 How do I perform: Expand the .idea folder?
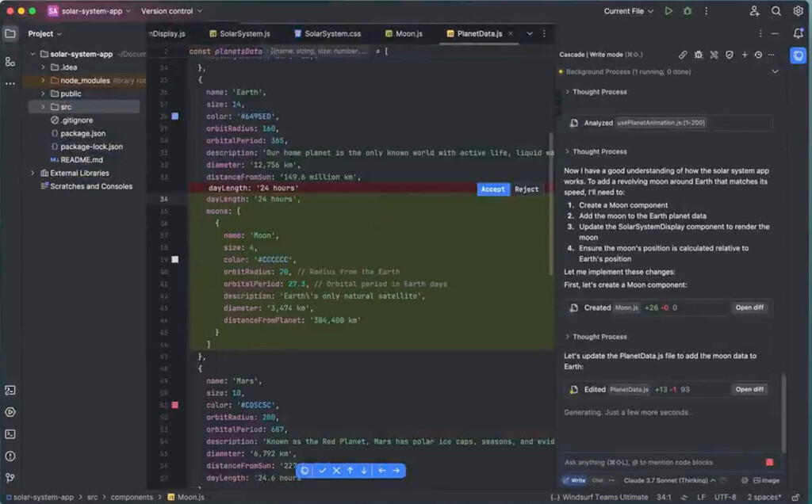43,67
